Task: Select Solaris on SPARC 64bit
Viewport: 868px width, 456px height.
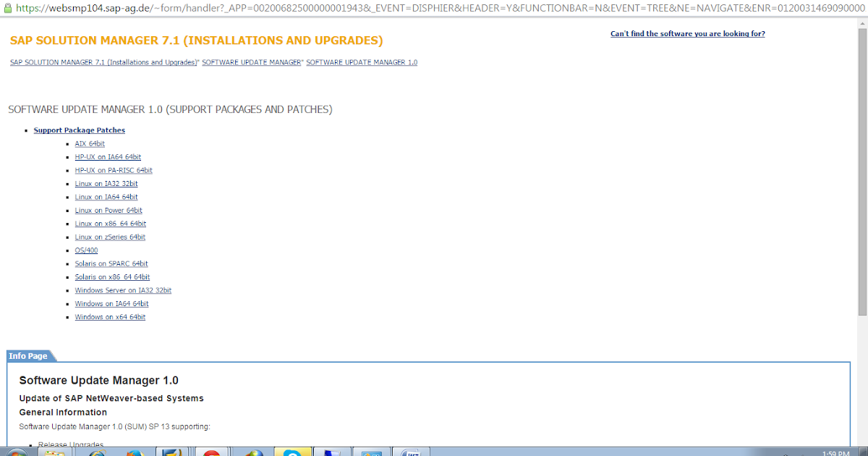Action: 111,263
